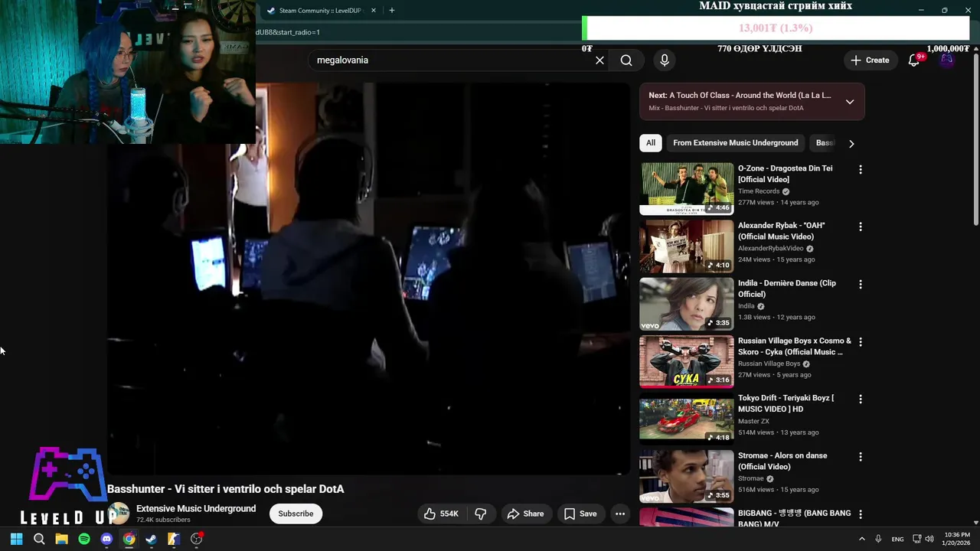Open options for O-Zone Dragostea Din Tei

861,169
